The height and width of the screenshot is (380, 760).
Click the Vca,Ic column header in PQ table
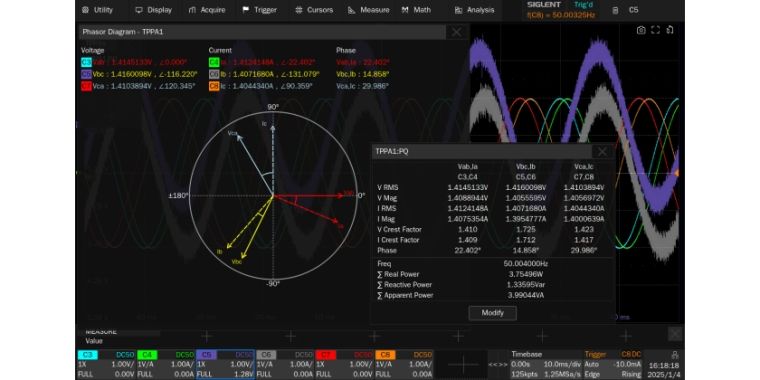584,166
